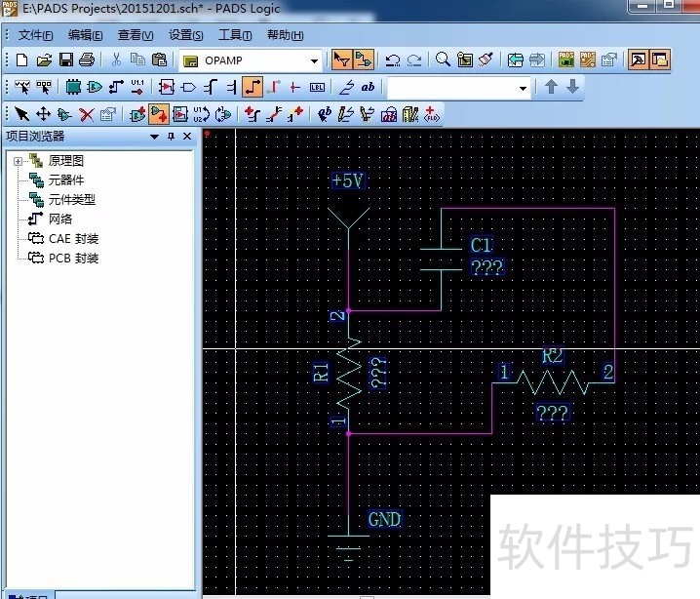Image resolution: width=700 pixels, height=599 pixels.
Task: Open the PADS Layout link icon
Action: coord(566,60)
